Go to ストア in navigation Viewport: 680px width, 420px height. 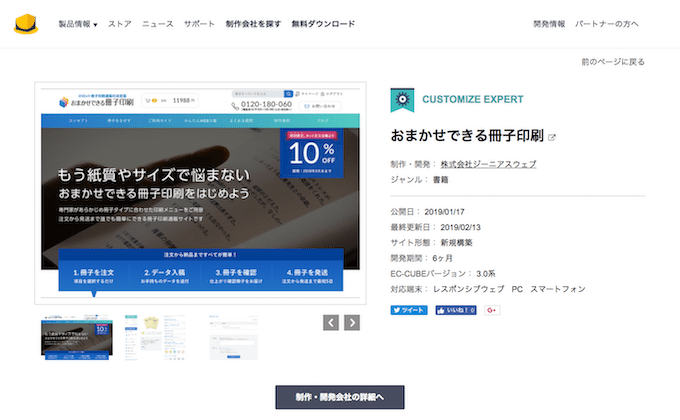120,24
